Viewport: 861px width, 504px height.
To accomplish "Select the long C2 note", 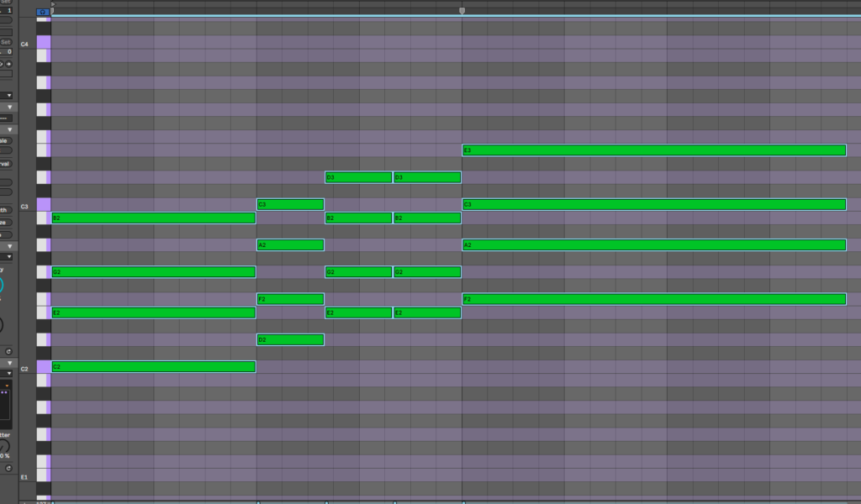I will point(153,366).
